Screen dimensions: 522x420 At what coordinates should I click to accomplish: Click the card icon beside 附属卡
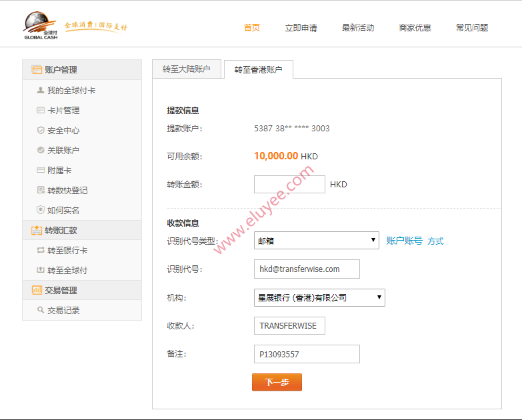41,170
